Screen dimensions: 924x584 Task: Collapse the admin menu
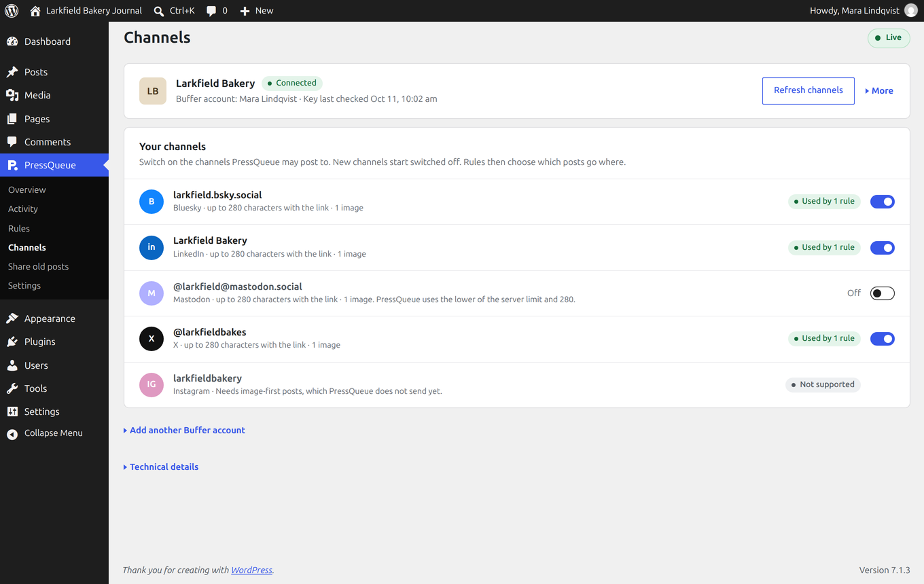[54, 433]
